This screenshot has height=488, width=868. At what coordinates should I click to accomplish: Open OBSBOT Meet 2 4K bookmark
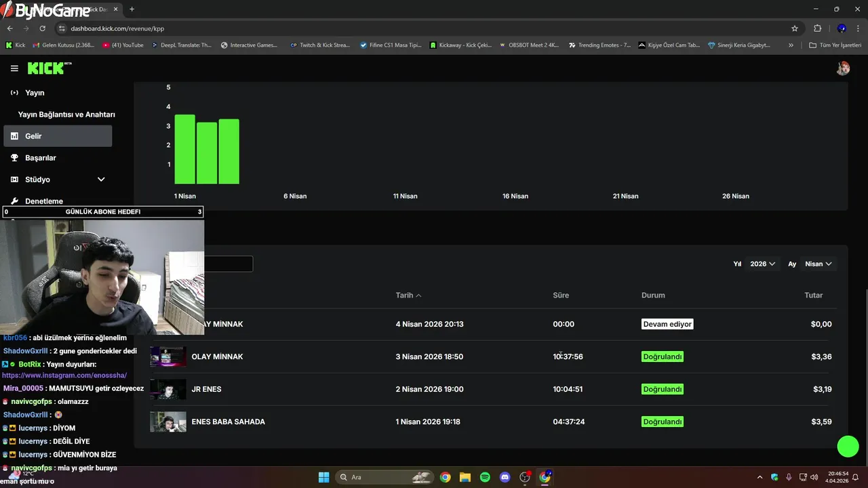(x=529, y=45)
